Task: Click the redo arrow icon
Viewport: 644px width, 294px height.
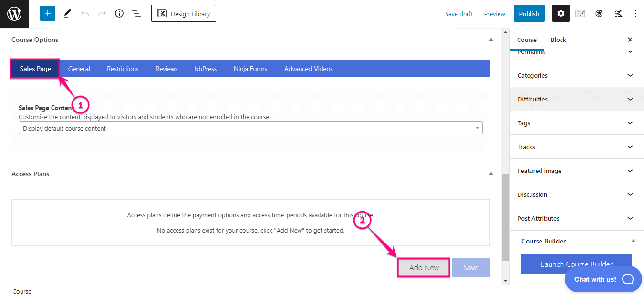Action: click(101, 13)
